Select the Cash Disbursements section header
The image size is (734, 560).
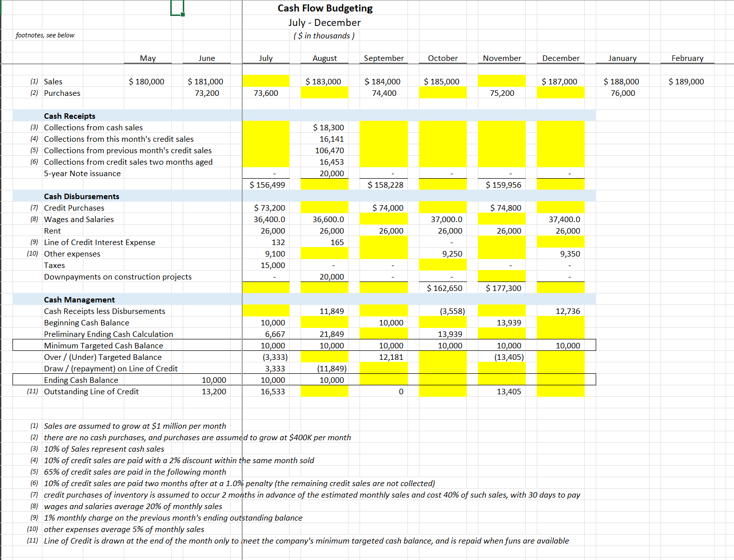click(x=82, y=196)
